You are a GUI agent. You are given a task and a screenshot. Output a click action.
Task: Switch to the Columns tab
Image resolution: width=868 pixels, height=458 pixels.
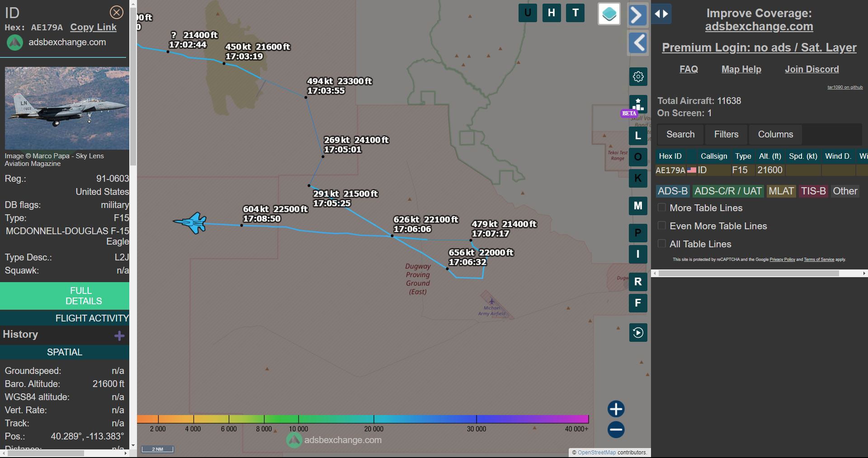pos(775,134)
